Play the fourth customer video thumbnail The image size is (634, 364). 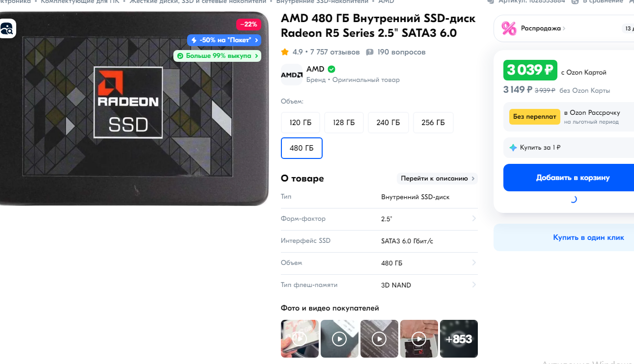coord(419,338)
